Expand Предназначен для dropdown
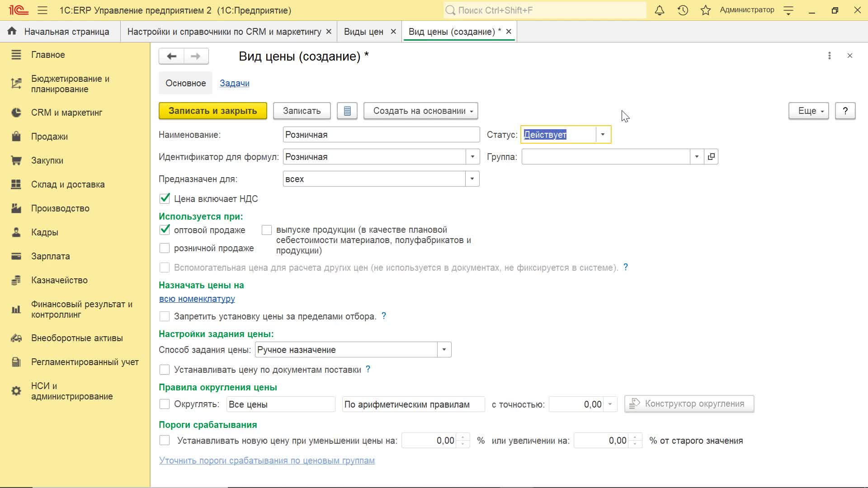The image size is (868, 488). click(x=472, y=179)
